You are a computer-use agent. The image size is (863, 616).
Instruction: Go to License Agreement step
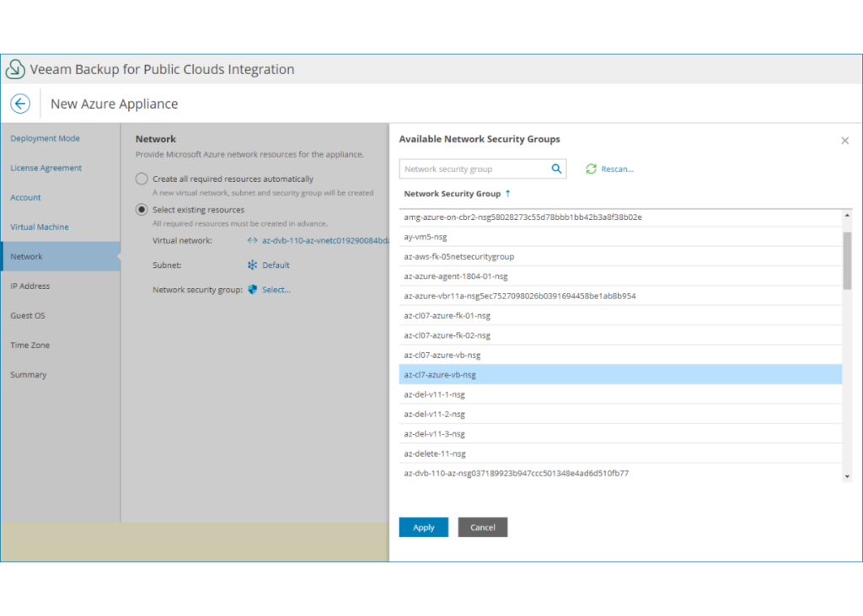(x=46, y=168)
